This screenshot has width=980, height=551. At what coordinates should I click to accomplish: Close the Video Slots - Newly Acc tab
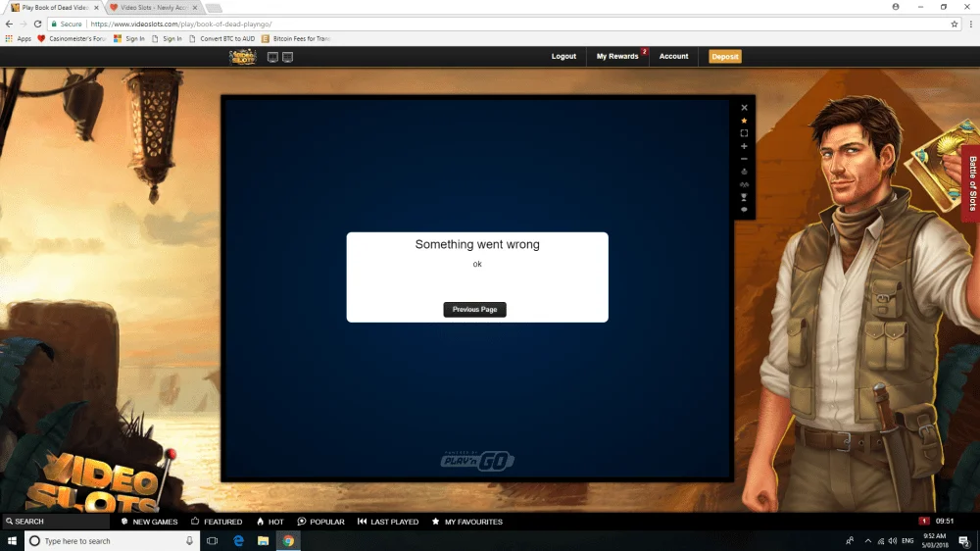coord(195,8)
